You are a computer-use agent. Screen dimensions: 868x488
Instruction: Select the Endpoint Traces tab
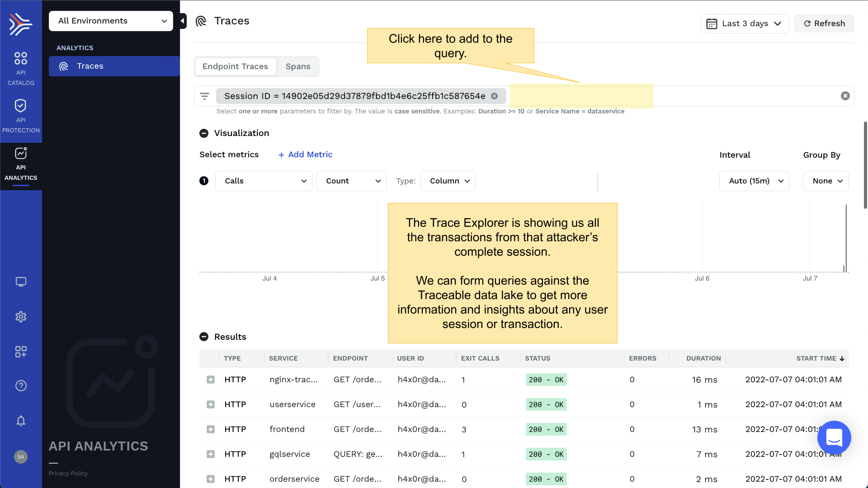(235, 66)
